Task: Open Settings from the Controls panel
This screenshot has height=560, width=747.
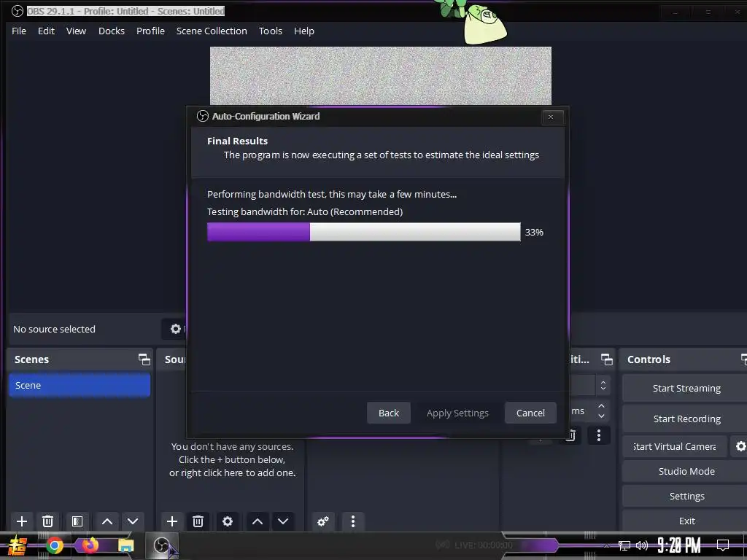Action: 686,496
